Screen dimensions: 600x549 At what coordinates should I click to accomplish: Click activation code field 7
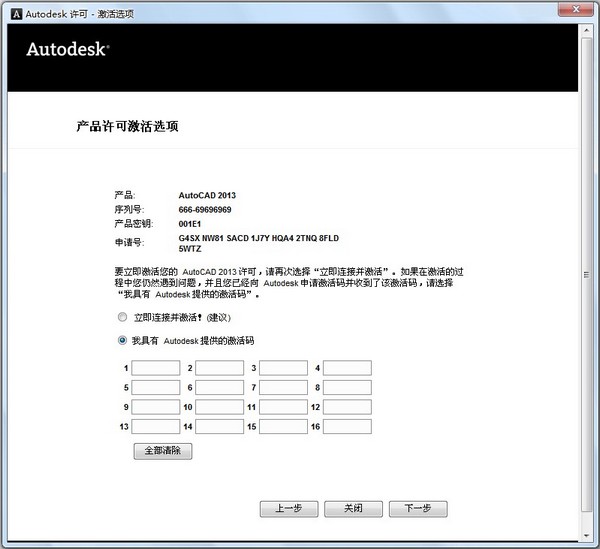pyautogui.click(x=284, y=388)
